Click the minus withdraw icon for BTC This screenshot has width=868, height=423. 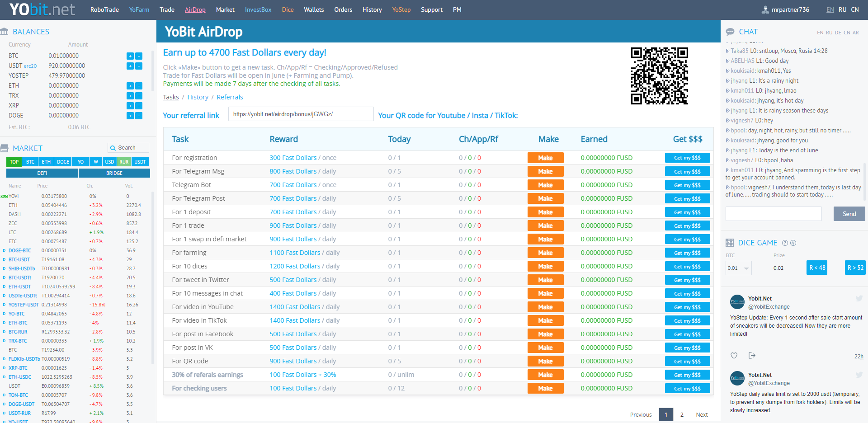coord(139,56)
